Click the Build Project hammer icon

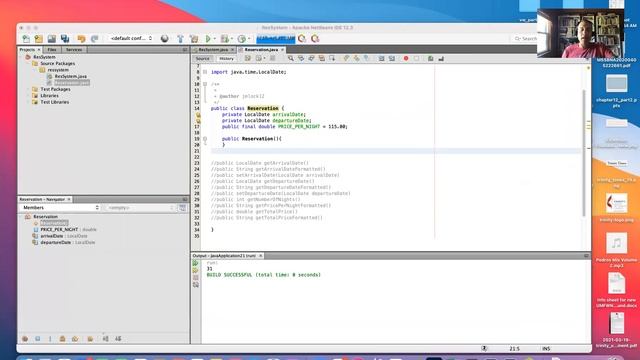pos(180,39)
